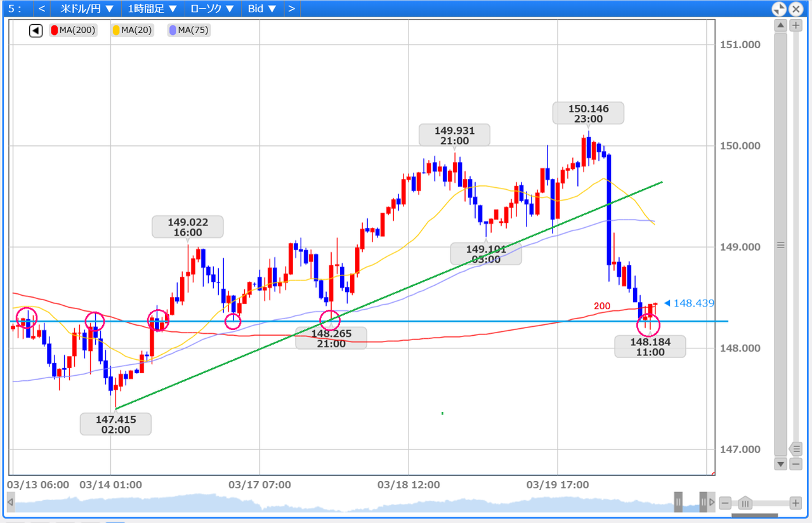Select the chart tab labeled 5
Image resolution: width=812 pixels, height=523 pixels.
tap(15, 9)
